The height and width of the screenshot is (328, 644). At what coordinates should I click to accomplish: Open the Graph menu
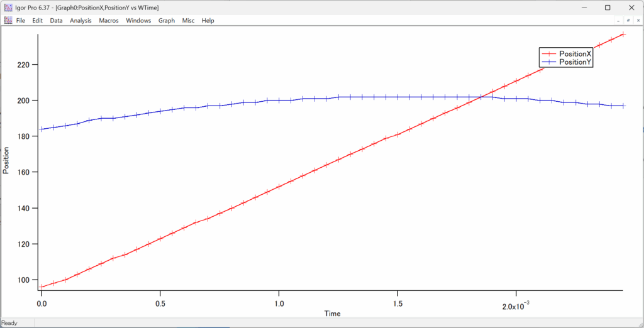click(x=167, y=20)
